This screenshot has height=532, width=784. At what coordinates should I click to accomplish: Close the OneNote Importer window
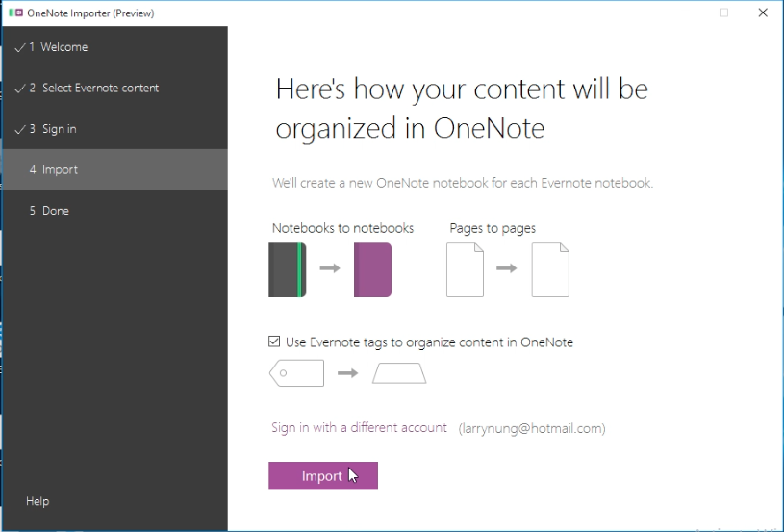[763, 13]
